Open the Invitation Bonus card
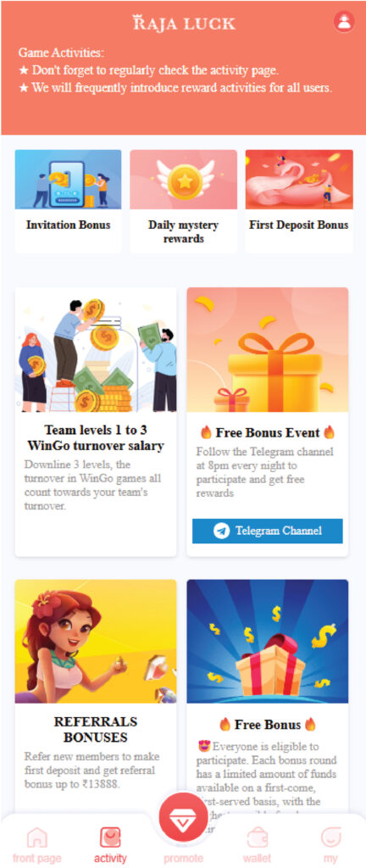The width and height of the screenshot is (366, 868). pos(68,201)
